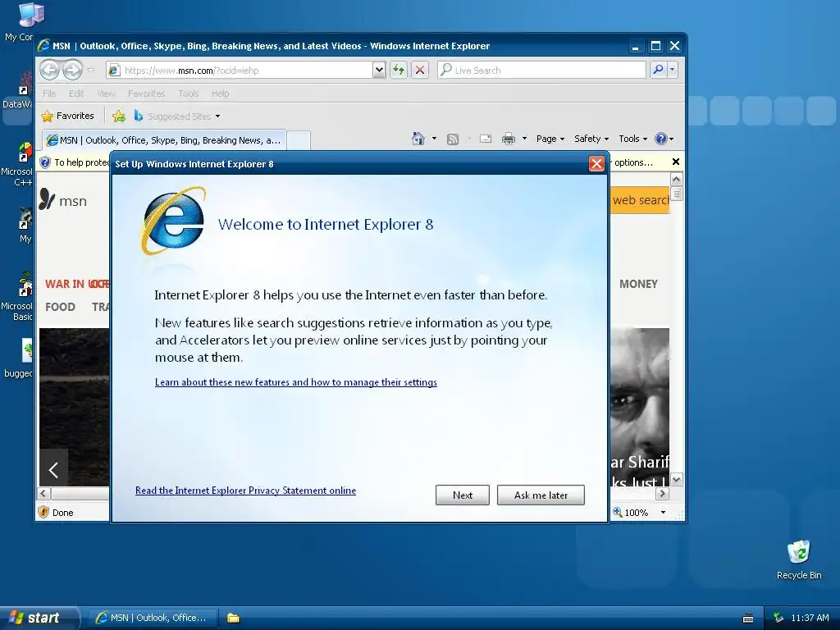
Task: Click the Favorites star button
Action: [x=67, y=116]
